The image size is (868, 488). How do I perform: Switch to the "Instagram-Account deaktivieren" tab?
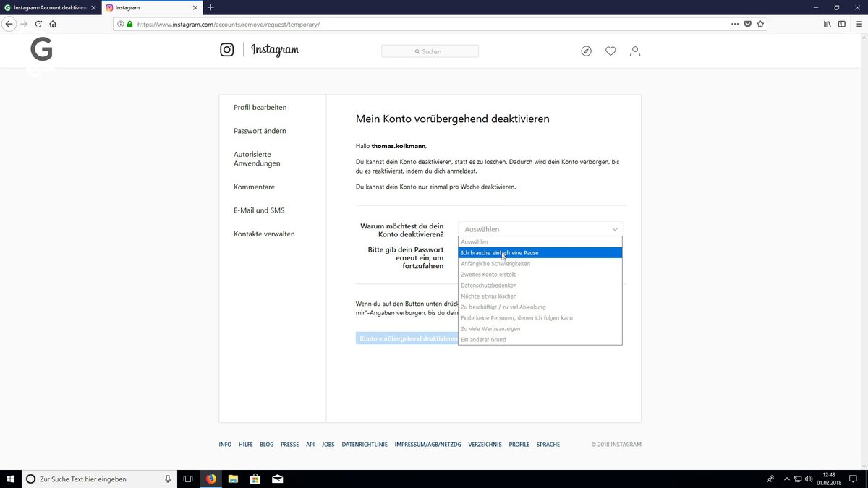point(47,8)
